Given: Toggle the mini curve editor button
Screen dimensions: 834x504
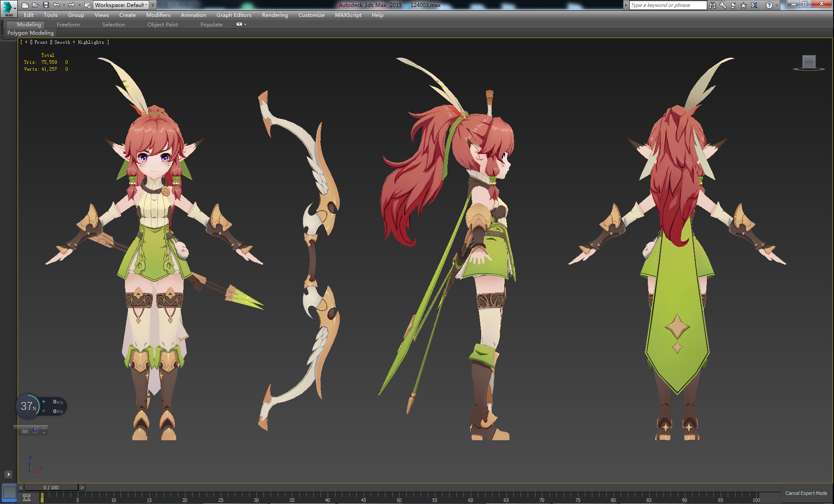Looking at the screenshot, I should click(x=26, y=497).
